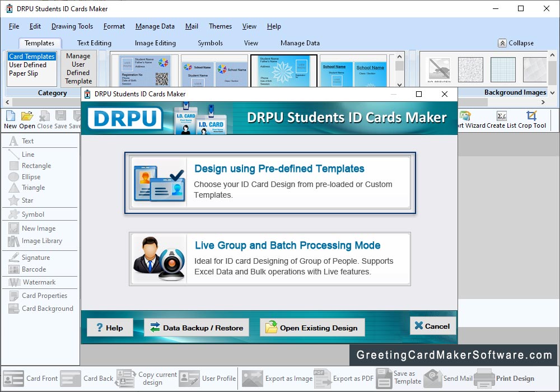Click ribbon horizontal scrollbar left arrow
Viewport: 560px width, 392px height.
click(x=7, y=102)
